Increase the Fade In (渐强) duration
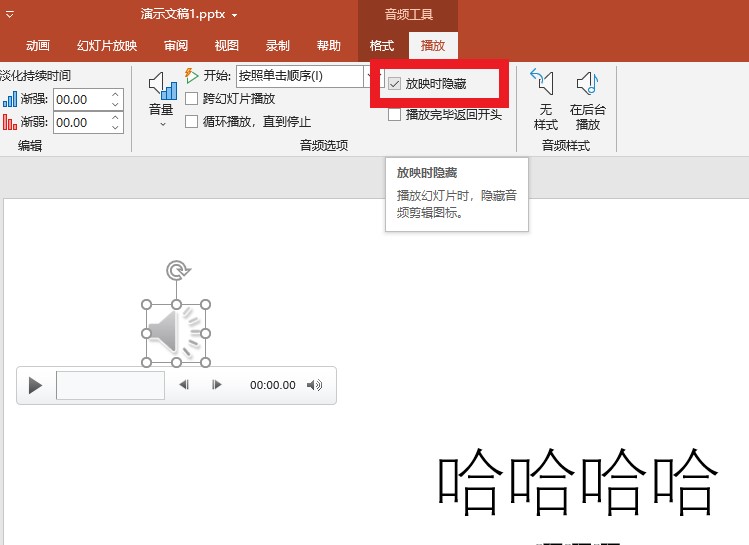 tap(115, 95)
